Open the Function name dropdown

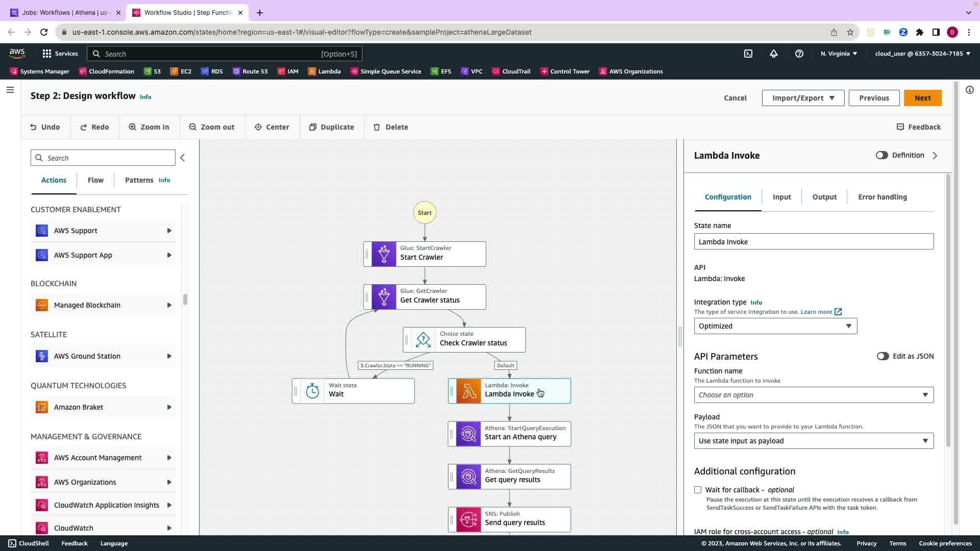(x=813, y=395)
